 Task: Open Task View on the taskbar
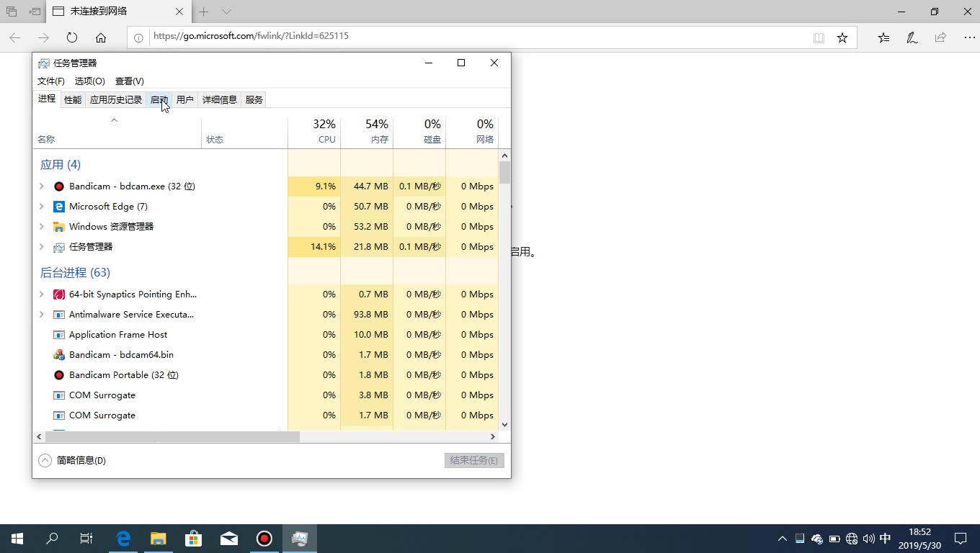point(86,539)
